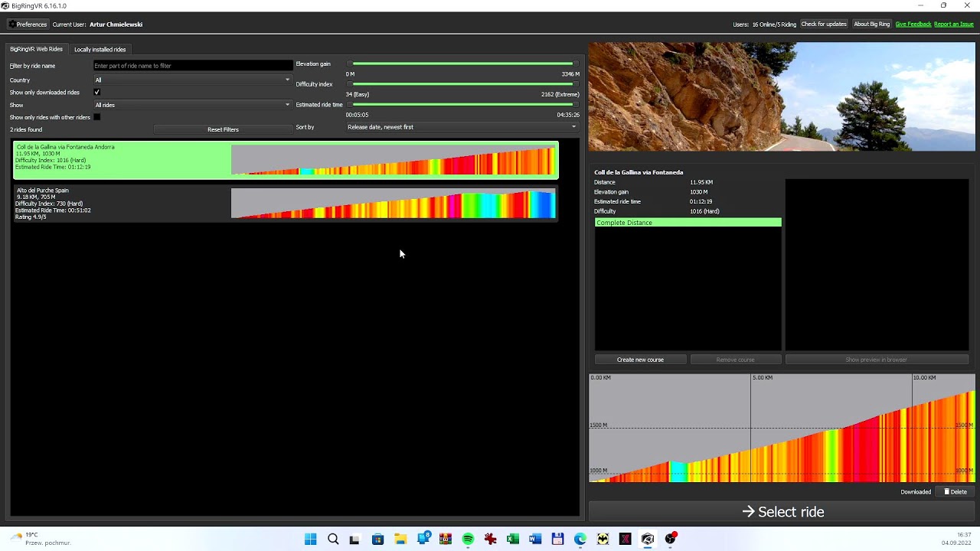Switch to Locally installed rides tab
Viewport: 980px width, 551px height.
100,50
